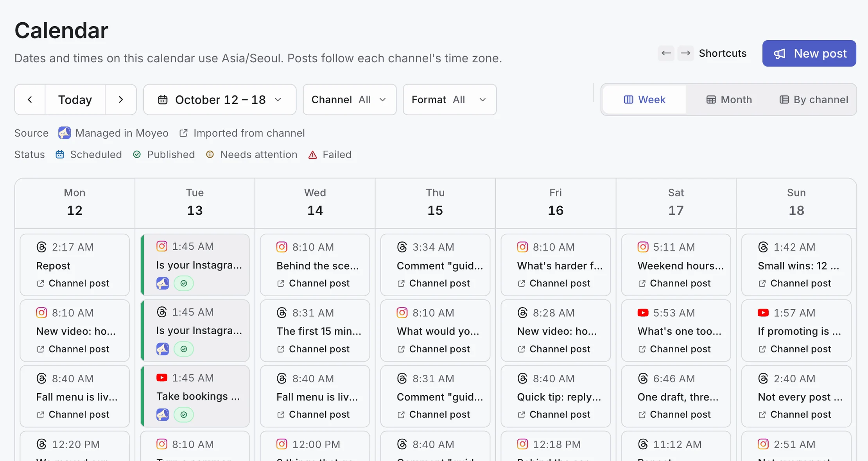Open Saturday's One draft, thre... 6:46 AM post
Viewport: 868px width, 461px height.
click(676, 396)
